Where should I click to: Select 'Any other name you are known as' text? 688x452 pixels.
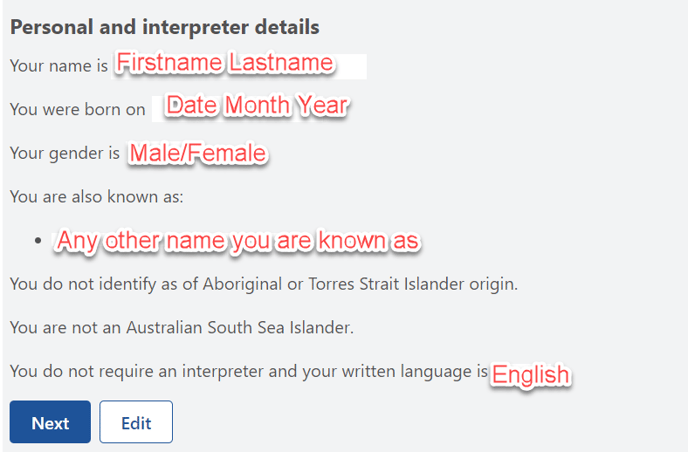(x=238, y=241)
